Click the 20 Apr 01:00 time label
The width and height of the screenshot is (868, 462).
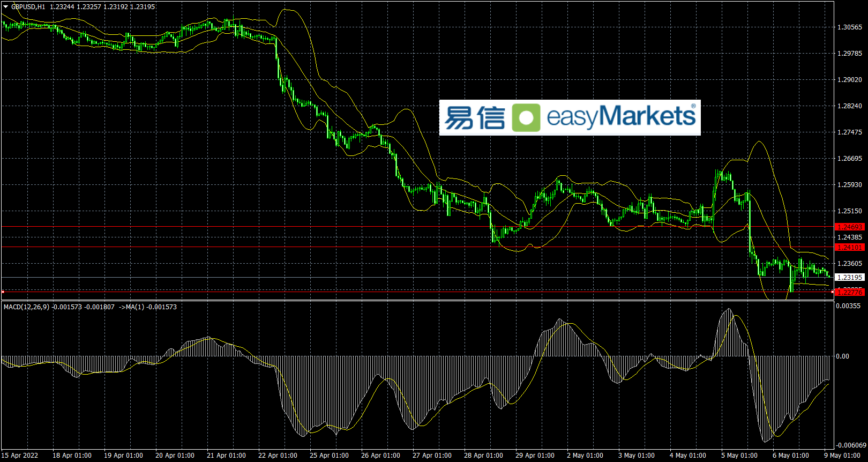[x=175, y=456]
